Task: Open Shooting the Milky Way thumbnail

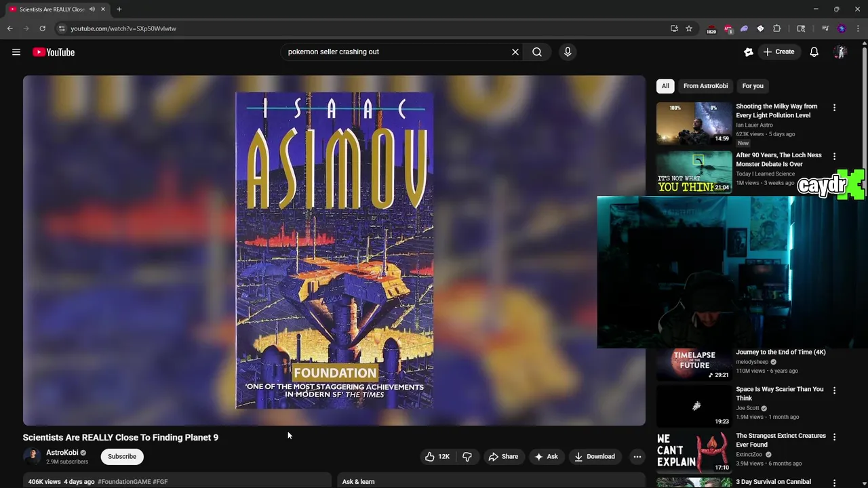Action: 694,123
